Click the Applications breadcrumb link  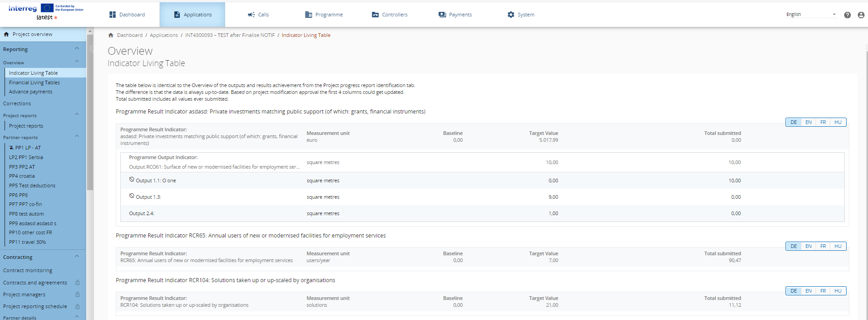coord(164,35)
